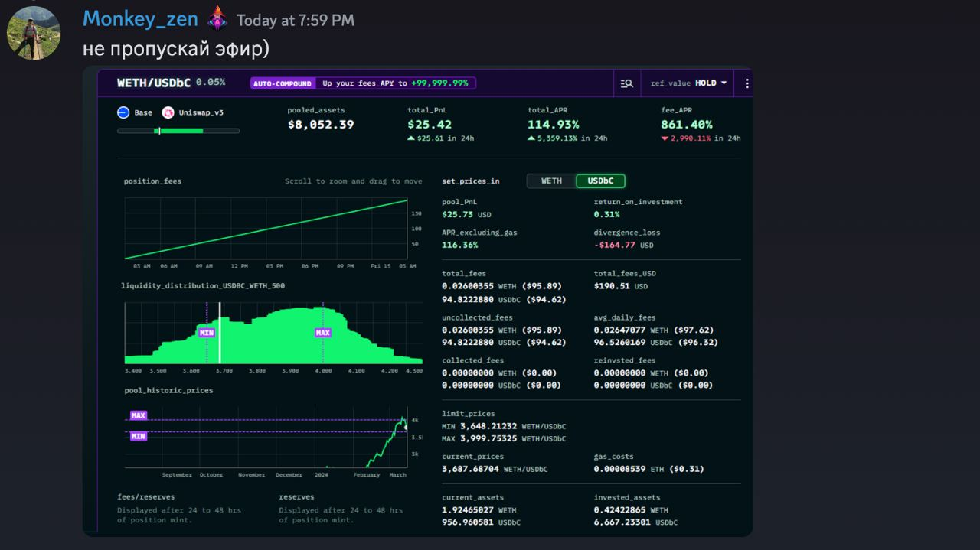Click the WETH/USDbC pair title

click(x=154, y=83)
